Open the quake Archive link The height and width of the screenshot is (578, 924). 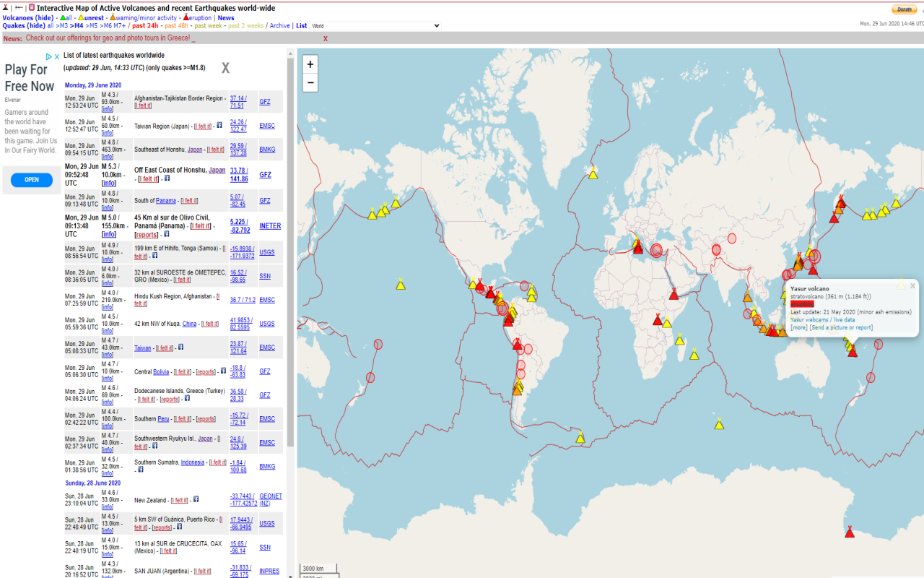[279, 26]
